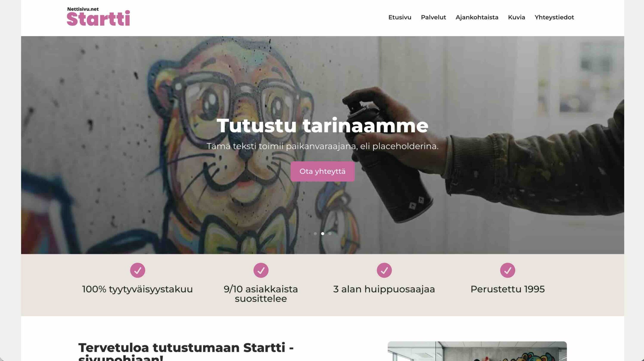This screenshot has width=644, height=361.
Task: Select the third slider dot
Action: pyautogui.click(x=330, y=234)
